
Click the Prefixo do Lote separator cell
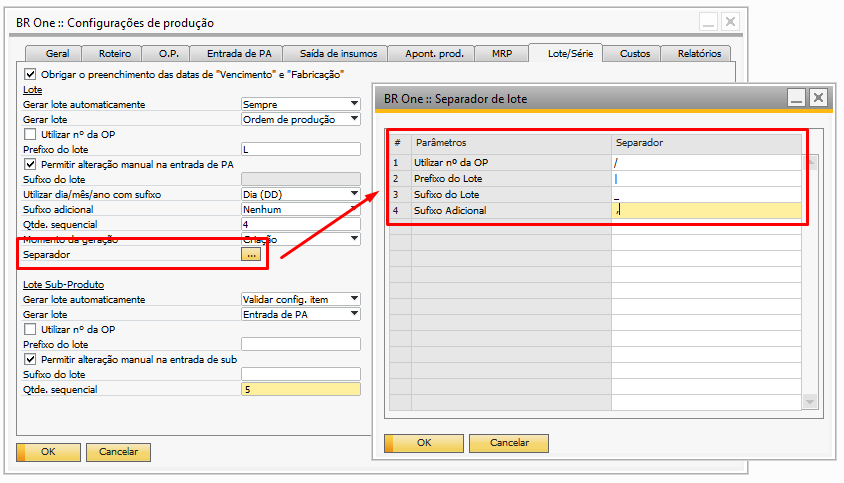706,178
